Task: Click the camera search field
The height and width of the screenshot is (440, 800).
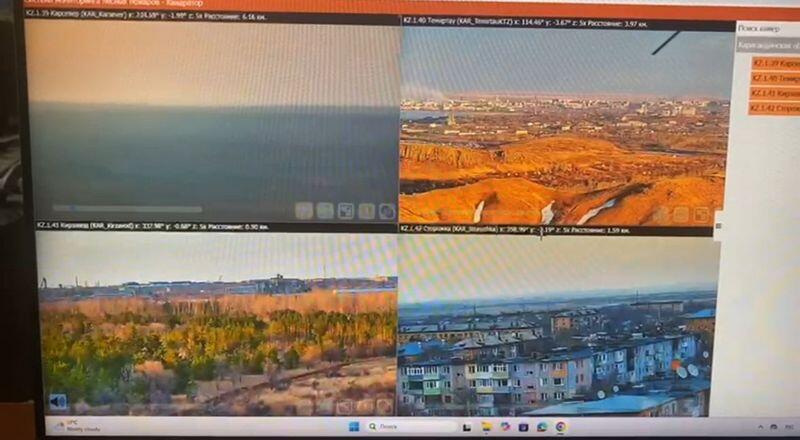Action: click(x=768, y=29)
